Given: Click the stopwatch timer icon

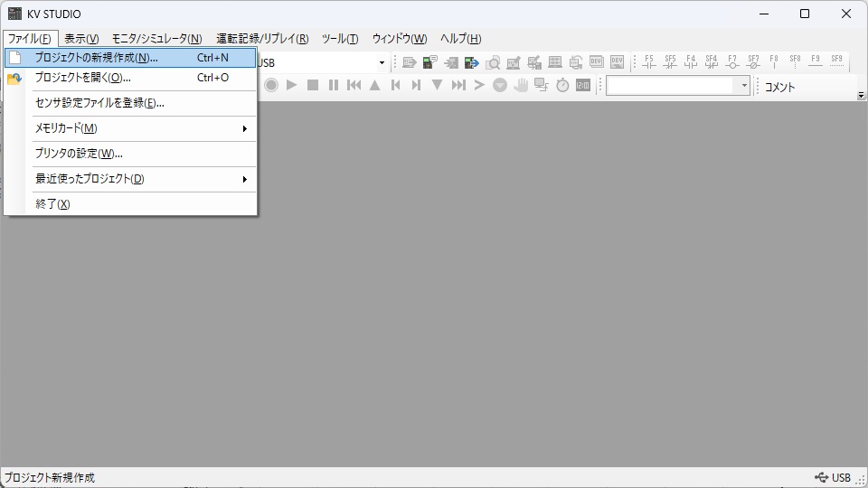Looking at the screenshot, I should coord(562,85).
